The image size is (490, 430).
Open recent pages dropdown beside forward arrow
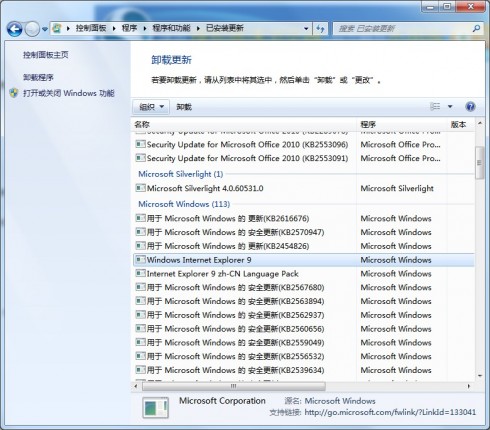coord(45,29)
